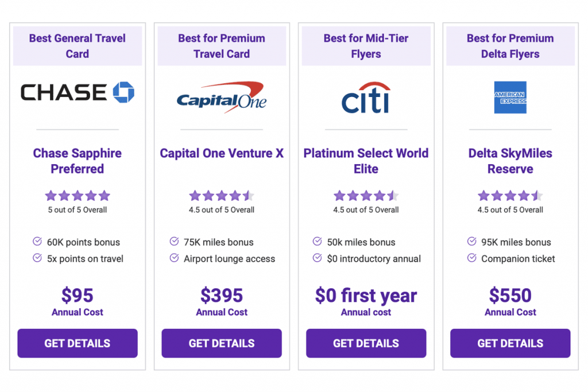Click the Delta SkyMiles Reserve title
This screenshot has height=392, width=588.
(x=510, y=161)
